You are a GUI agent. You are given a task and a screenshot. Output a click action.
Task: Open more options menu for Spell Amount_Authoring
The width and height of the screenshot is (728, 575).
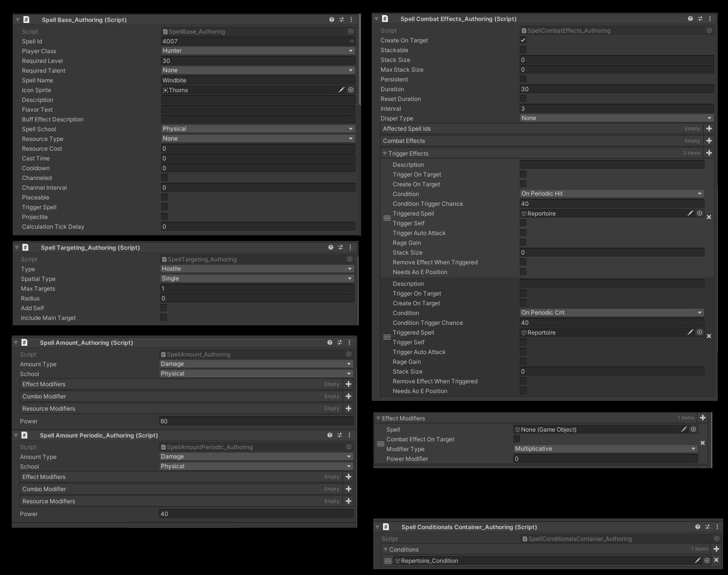349,343
